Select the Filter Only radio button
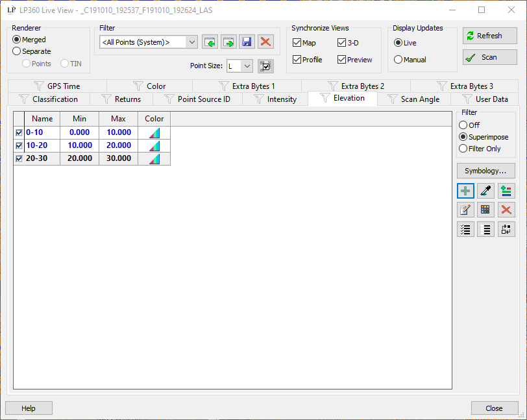This screenshot has width=527, height=420. pos(463,149)
